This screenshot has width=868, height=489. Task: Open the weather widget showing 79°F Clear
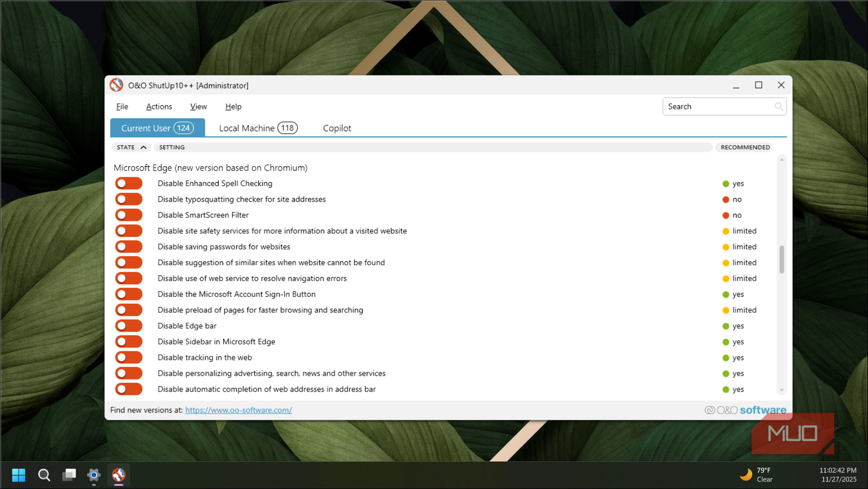pos(756,475)
